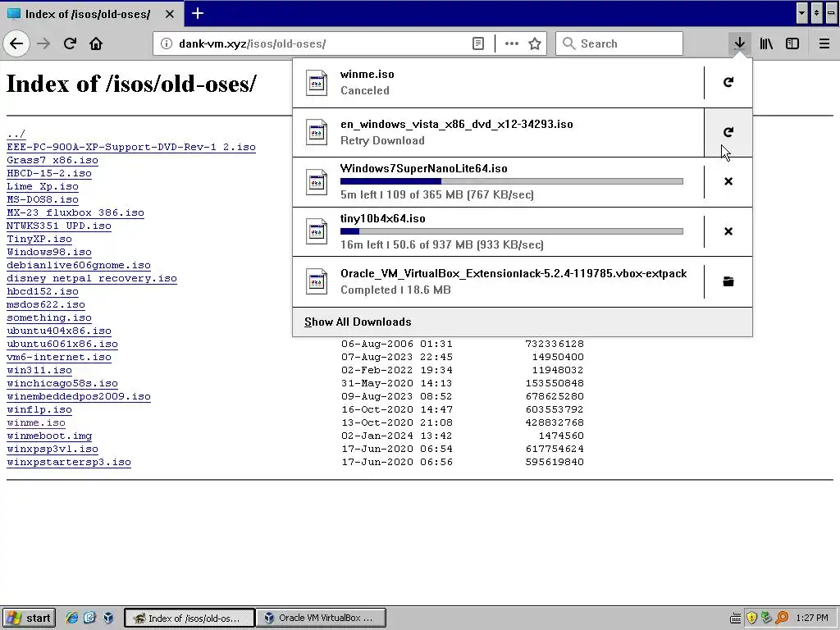Click winxpstartersp3.iso link

click(x=69, y=462)
